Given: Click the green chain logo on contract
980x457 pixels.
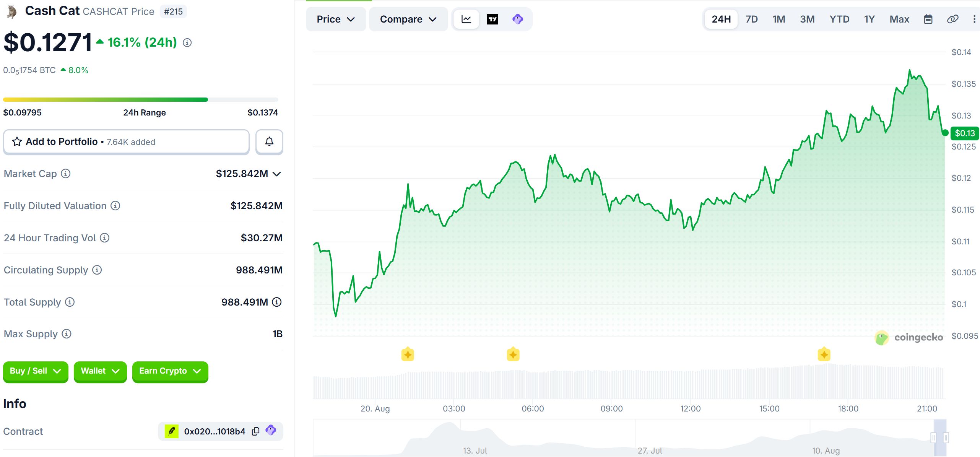Looking at the screenshot, I should 171,431.
